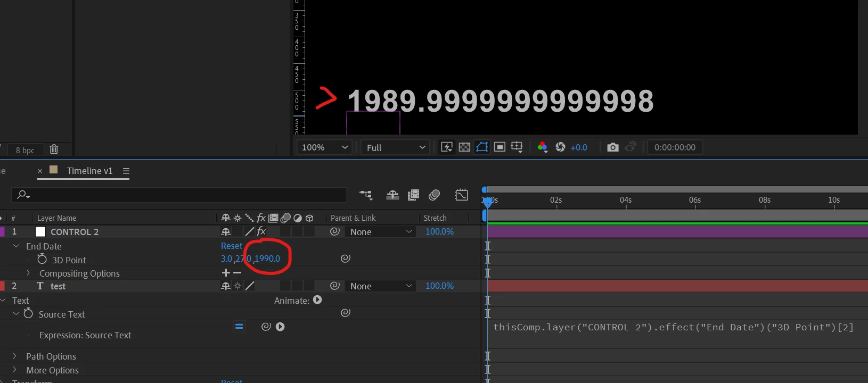Screen dimensions: 868x383
Task: Click the Stretch column header
Action: 435,218
